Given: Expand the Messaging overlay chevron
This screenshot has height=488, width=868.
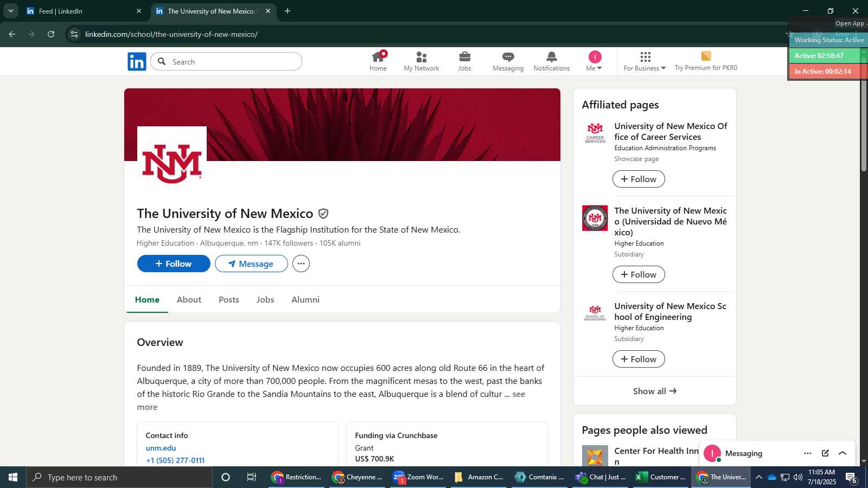Looking at the screenshot, I should [843, 453].
